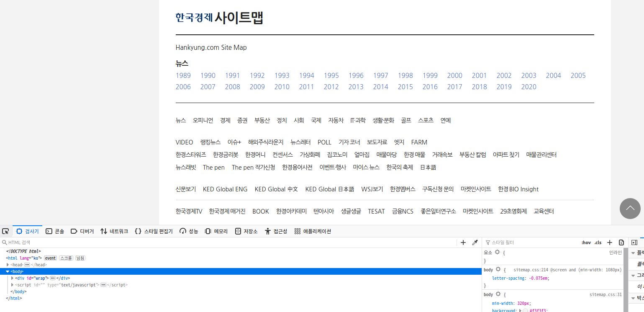Open the TESAT link
The height and width of the screenshot is (312, 644).
pos(376,211)
